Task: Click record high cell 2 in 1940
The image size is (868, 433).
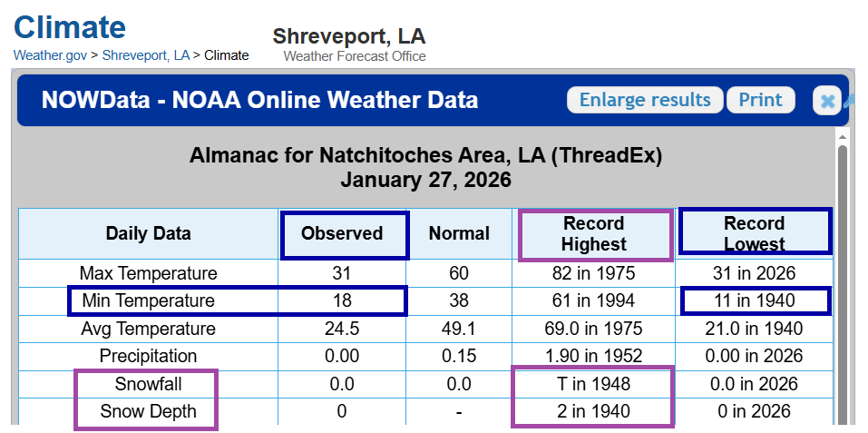Action: (x=593, y=411)
